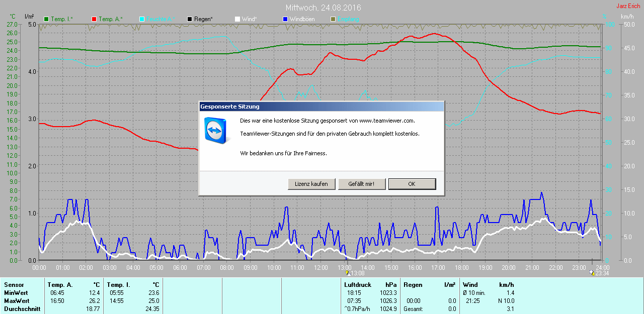Click the 23:34 marker icon below the time axis
Screen dimensions: 644x314
592,273
